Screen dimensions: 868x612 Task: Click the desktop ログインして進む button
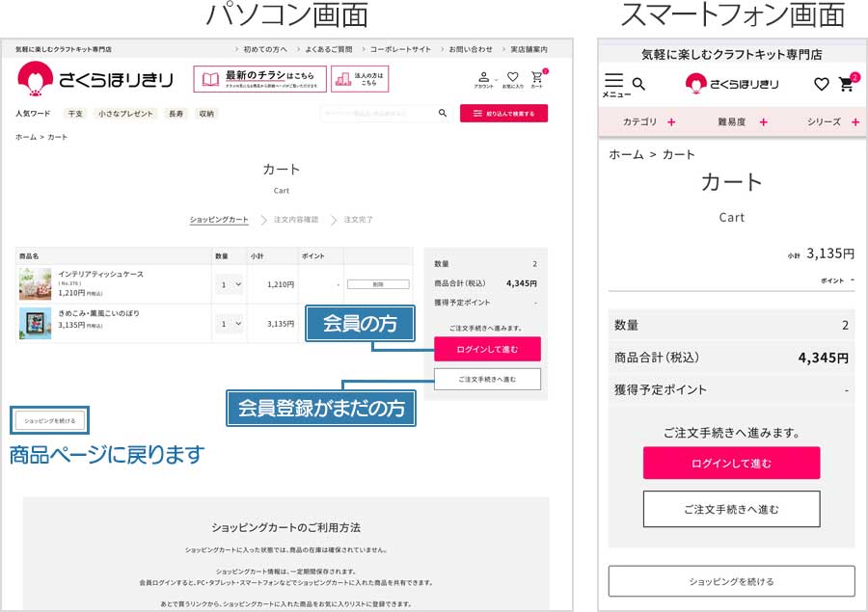click(x=487, y=349)
